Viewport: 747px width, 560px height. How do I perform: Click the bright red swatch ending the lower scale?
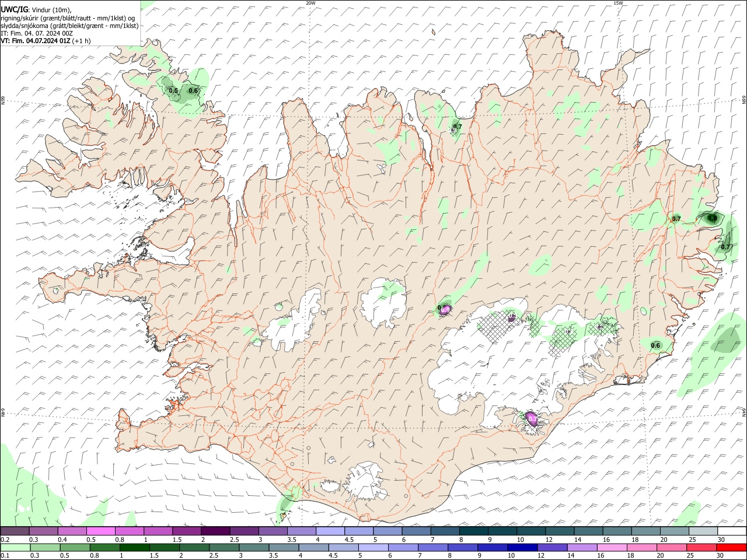click(x=732, y=547)
